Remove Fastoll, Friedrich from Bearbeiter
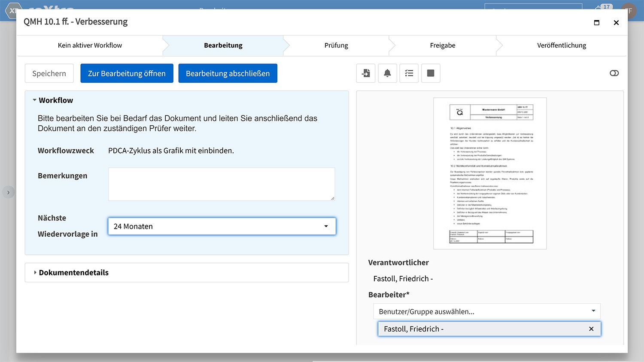Screen dimensions: 644x362 click(x=591, y=329)
